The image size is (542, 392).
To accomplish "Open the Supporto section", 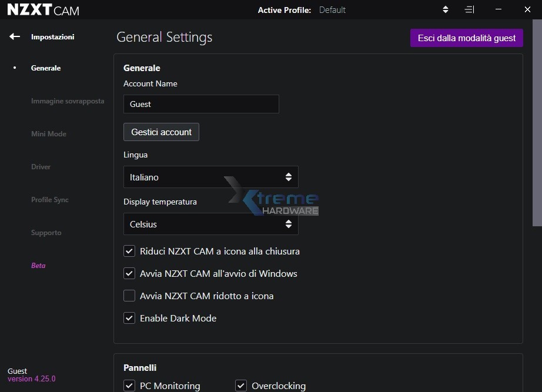I will pyautogui.click(x=46, y=233).
